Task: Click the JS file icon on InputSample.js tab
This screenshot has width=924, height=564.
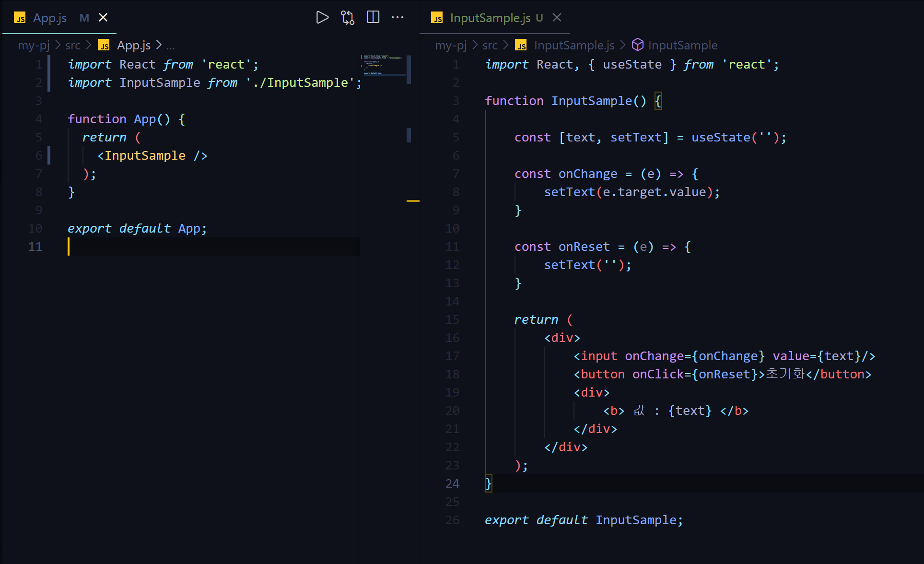Action: pos(437,18)
